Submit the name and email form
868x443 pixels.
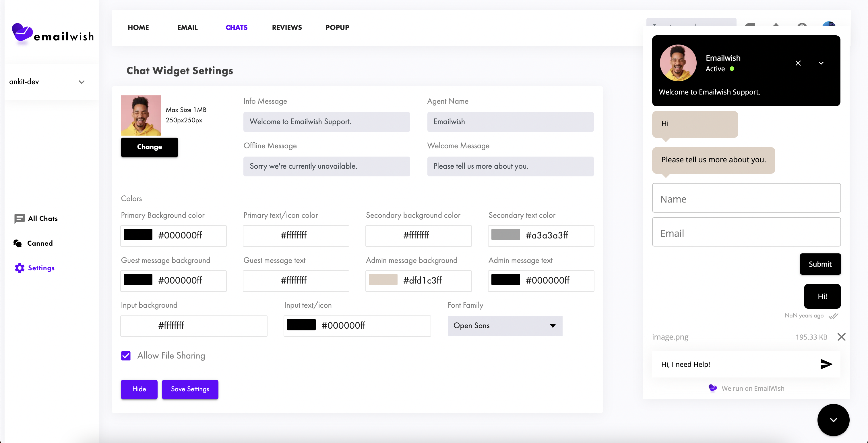click(820, 264)
